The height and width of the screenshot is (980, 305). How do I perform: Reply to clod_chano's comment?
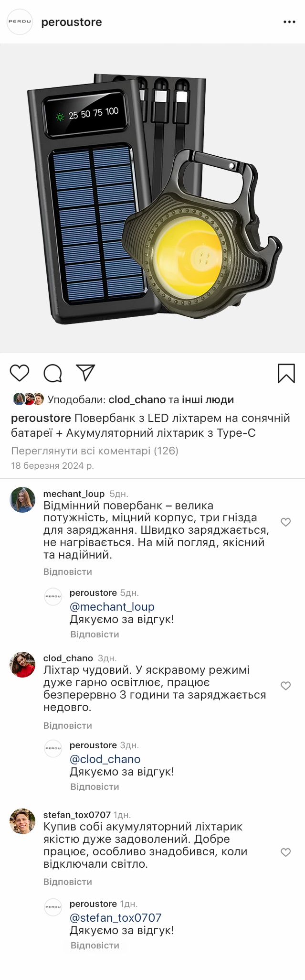coord(68,725)
